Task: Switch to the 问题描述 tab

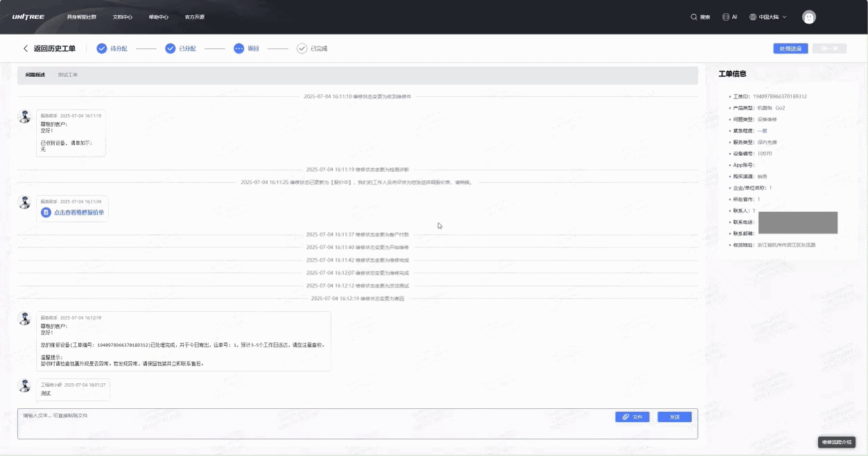Action: point(35,75)
